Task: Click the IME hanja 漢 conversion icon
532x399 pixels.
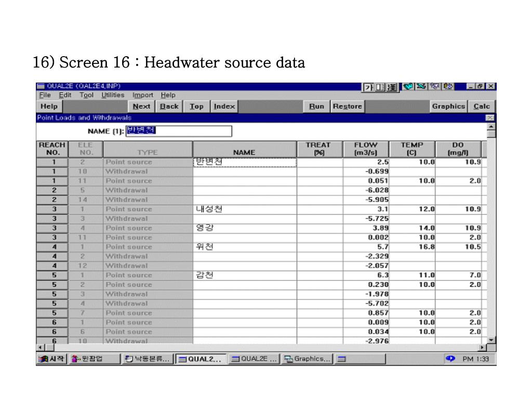Action: 392,87
